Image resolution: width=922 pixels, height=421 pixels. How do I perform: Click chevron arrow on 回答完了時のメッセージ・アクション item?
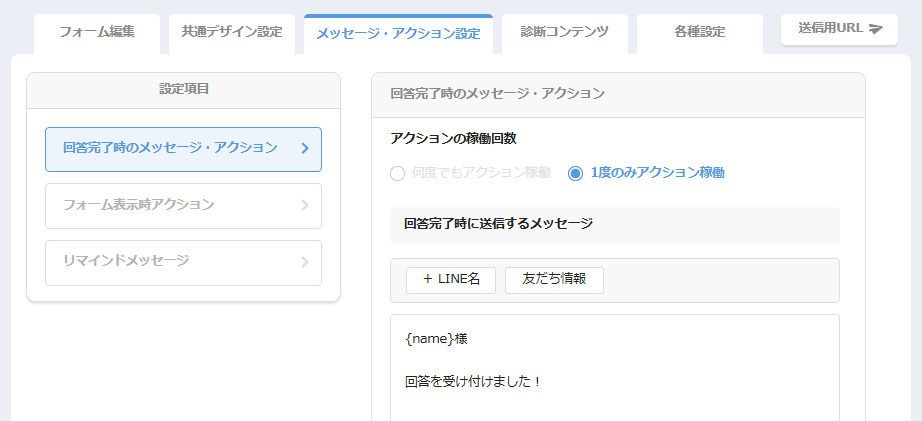click(305, 149)
